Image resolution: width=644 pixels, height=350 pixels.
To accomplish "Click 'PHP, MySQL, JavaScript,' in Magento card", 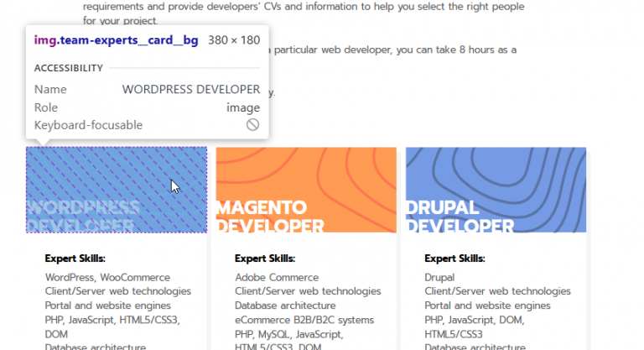I will point(289,334).
